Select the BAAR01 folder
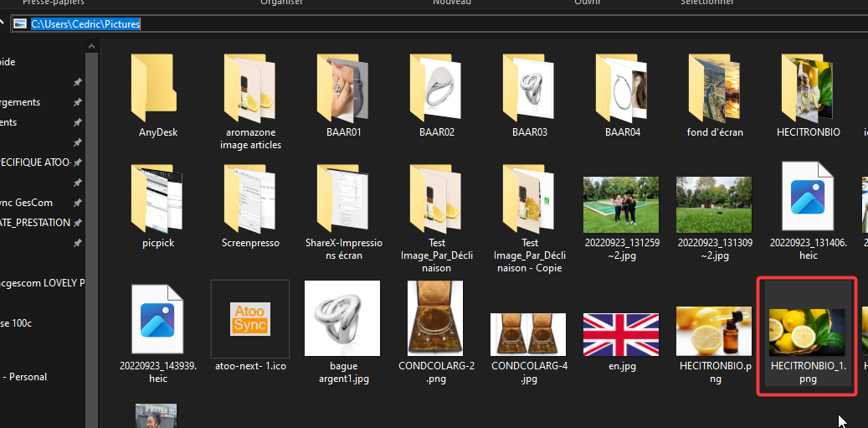This screenshot has height=428, width=868. 343,95
